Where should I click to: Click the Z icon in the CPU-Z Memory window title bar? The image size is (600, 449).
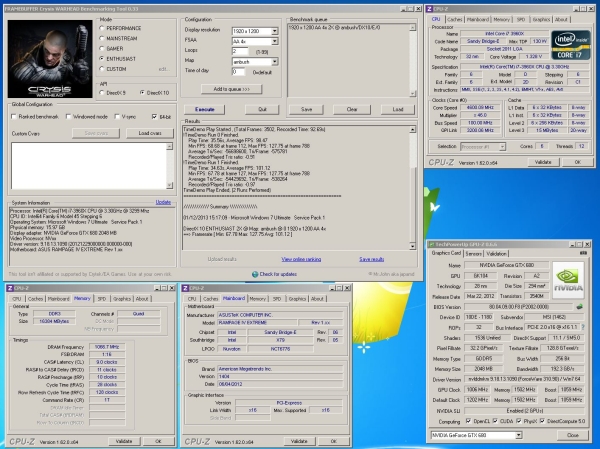(x=10, y=288)
